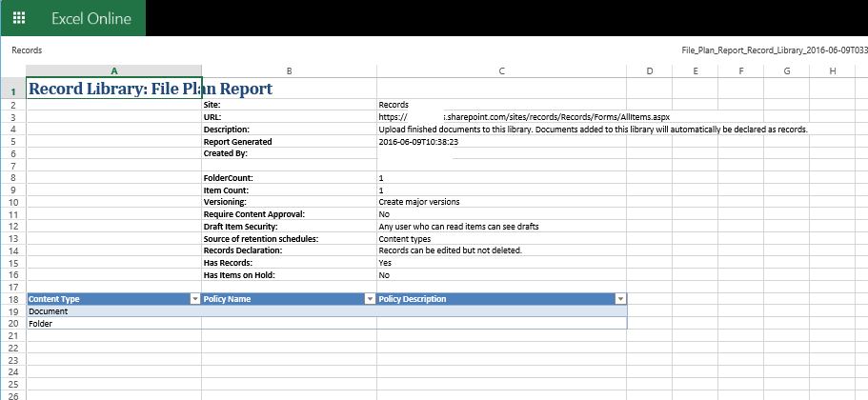Select column G header
The height and width of the screenshot is (400, 868).
(x=787, y=70)
